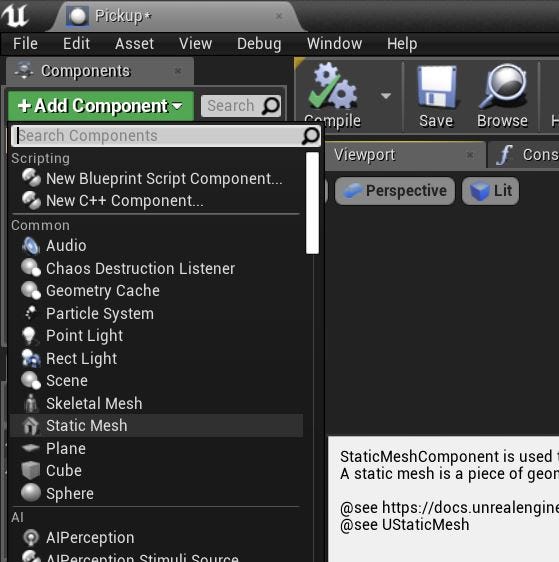Open the Add Component dropdown
Image resolution: width=559 pixels, height=562 pixels.
[x=101, y=106]
